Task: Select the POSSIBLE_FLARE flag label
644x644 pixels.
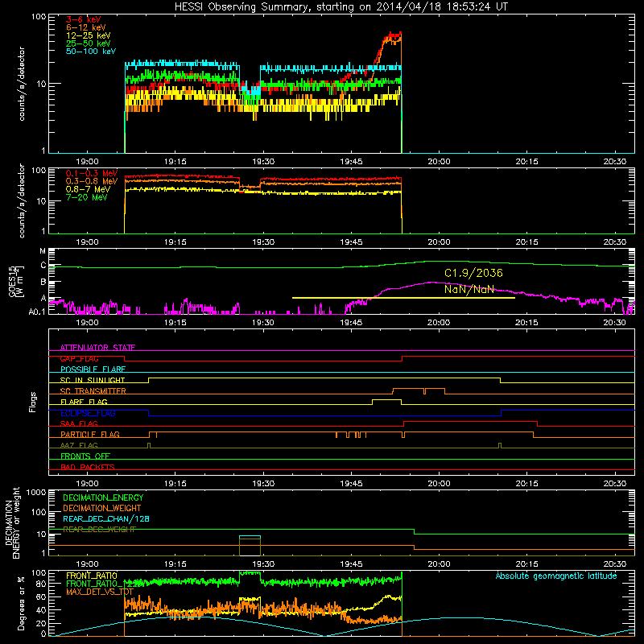Action: (93, 369)
